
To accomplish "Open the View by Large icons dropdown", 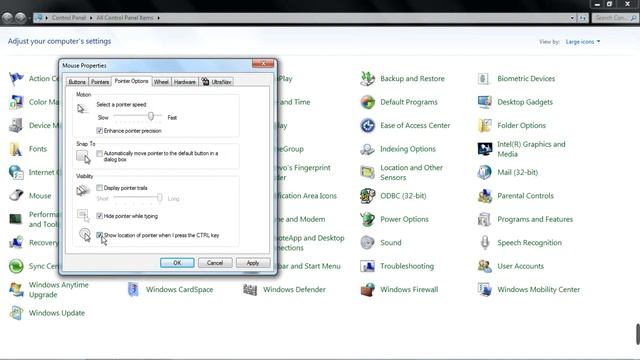I will [583, 42].
